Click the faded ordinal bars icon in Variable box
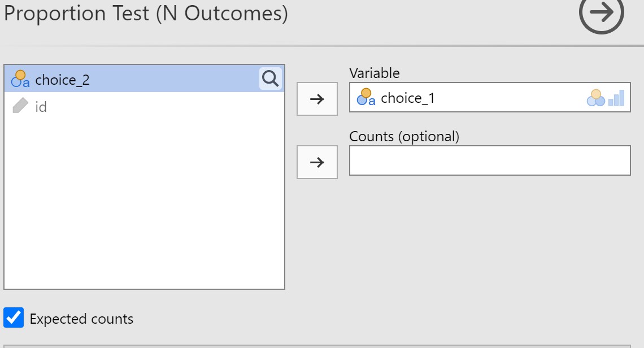Image resolution: width=644 pixels, height=348 pixels. click(x=616, y=98)
